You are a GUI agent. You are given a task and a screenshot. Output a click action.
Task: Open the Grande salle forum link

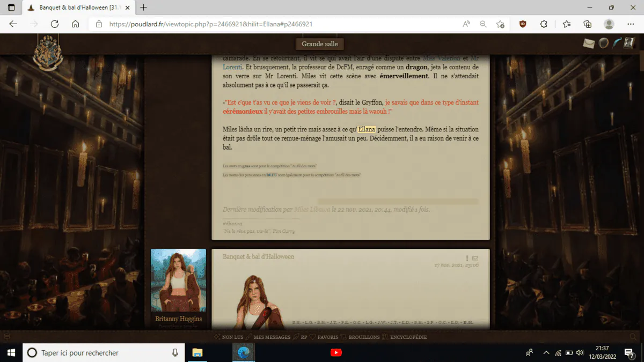[320, 44]
